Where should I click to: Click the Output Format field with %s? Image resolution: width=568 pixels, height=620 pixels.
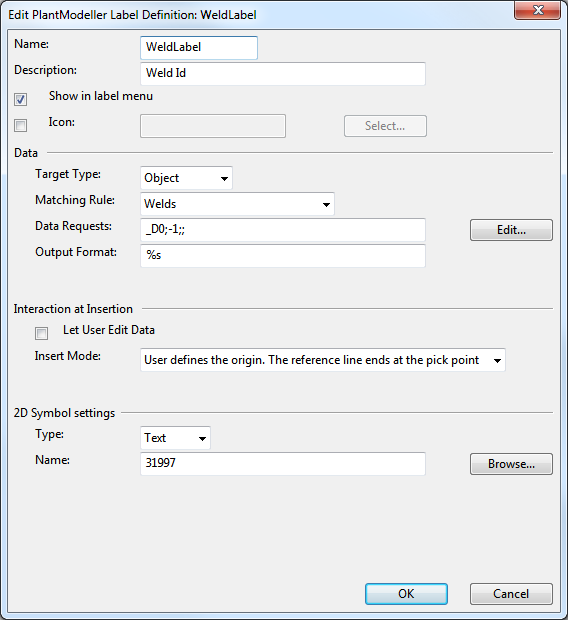283,256
